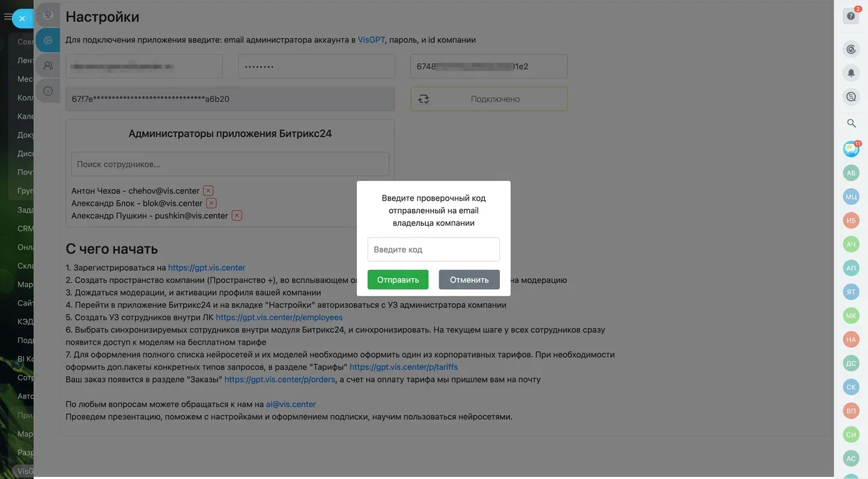Viewport: 868px width, 479px height.
Task: Open the АБ user avatar in right panel
Action: coord(851,173)
